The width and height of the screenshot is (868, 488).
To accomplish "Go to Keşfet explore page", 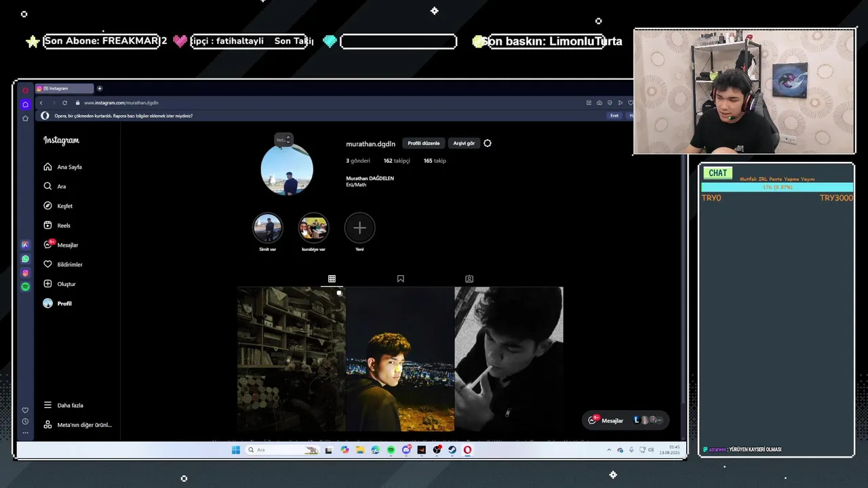I will click(64, 206).
